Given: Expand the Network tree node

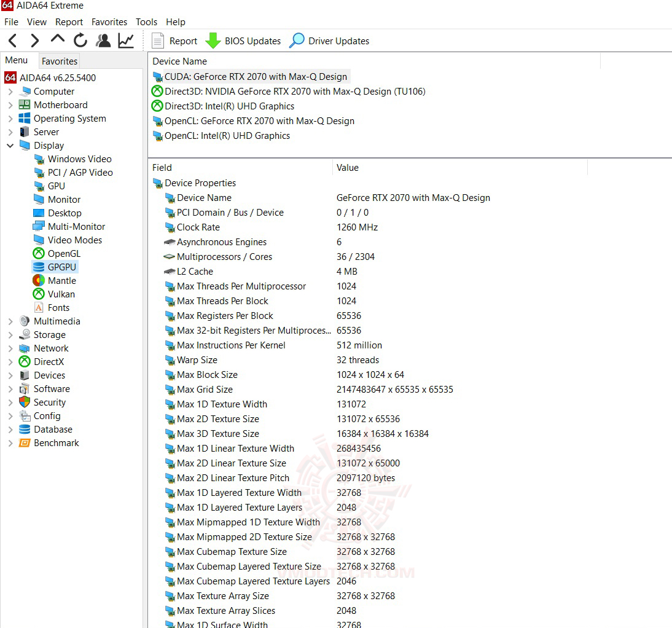Looking at the screenshot, I should 10,348.
